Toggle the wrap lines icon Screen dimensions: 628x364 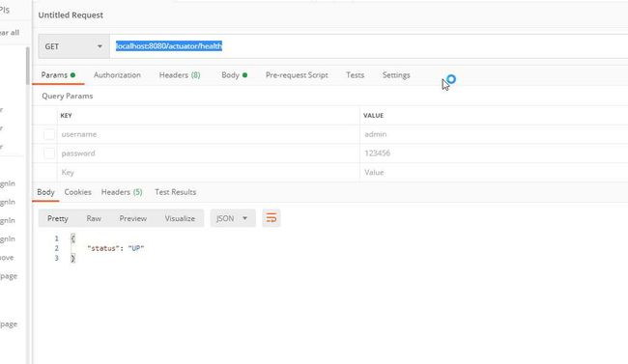(x=271, y=218)
